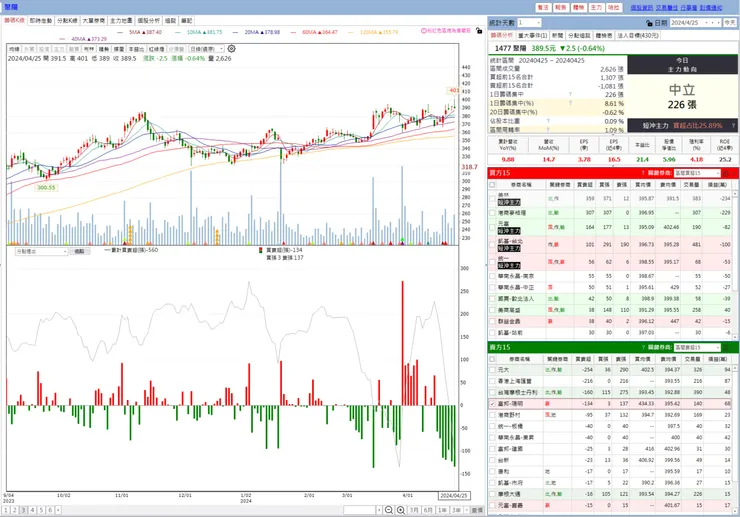The height and width of the screenshot is (517, 740).
Task: Click small arrow after 3年 button
Action: click(466, 510)
